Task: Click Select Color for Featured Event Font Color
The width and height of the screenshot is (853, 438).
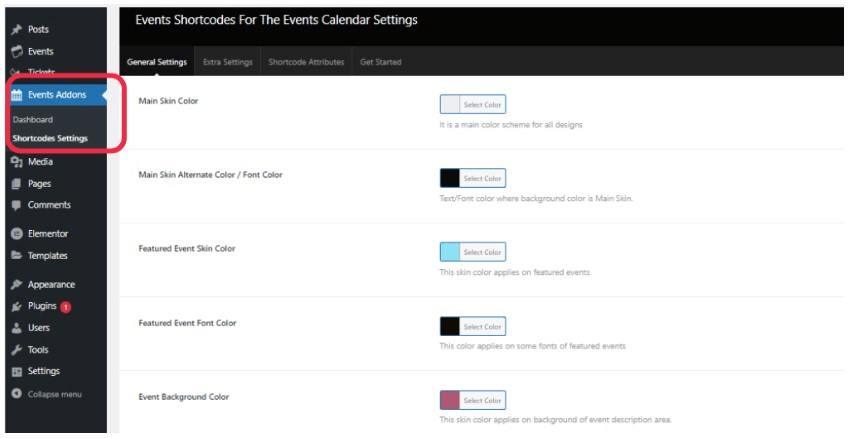Action: click(483, 326)
